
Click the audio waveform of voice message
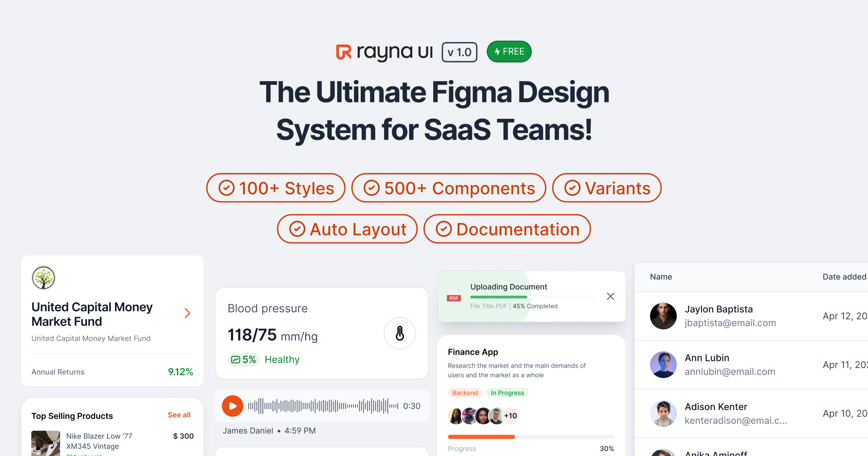tap(323, 406)
